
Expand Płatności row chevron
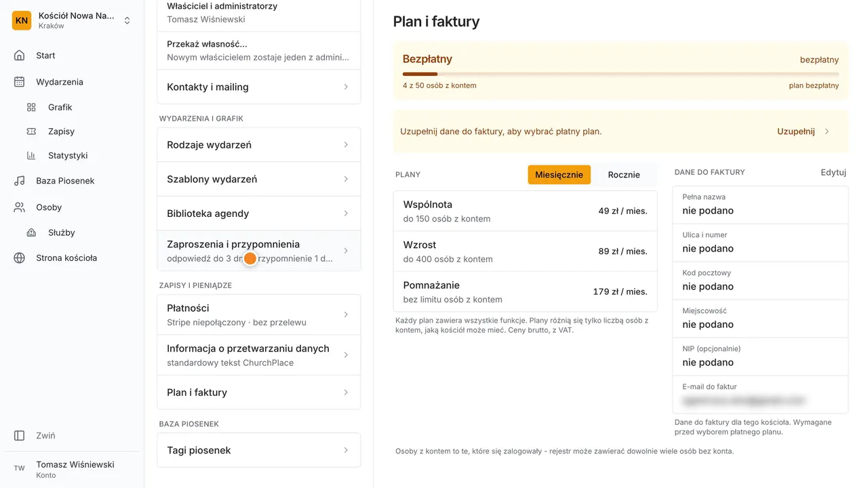point(346,314)
